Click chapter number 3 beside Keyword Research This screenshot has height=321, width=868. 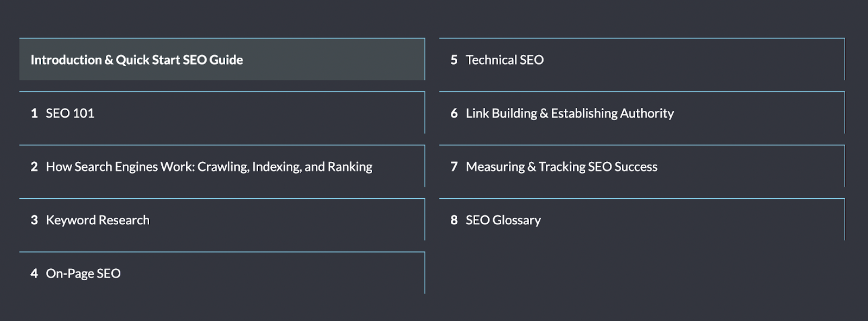coord(34,220)
